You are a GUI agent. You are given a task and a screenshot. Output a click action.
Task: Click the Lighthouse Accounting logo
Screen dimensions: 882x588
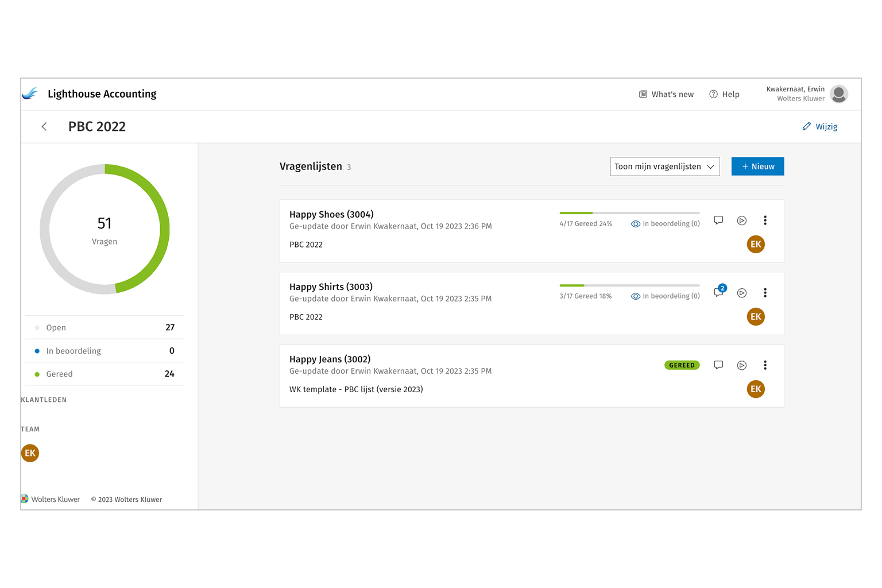[30, 94]
